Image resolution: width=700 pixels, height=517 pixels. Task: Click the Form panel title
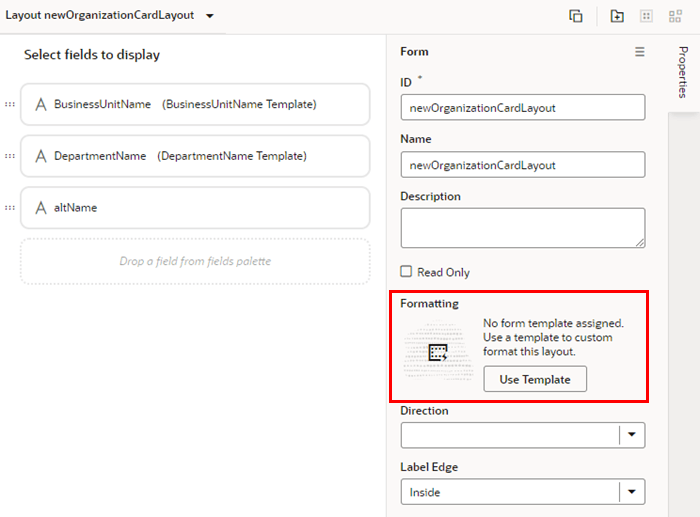pyautogui.click(x=414, y=52)
